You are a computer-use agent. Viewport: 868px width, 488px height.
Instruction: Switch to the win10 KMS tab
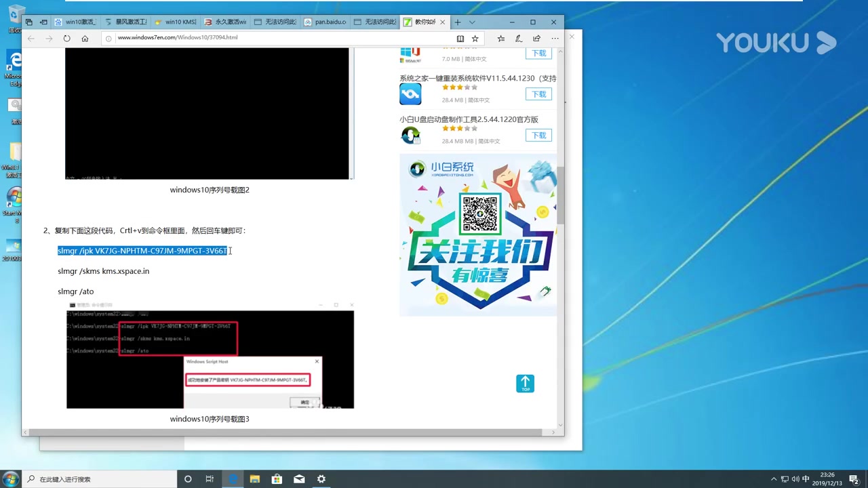pos(175,22)
